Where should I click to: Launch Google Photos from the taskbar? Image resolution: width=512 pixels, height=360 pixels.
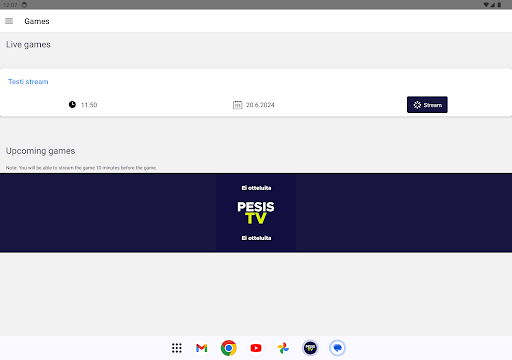click(x=283, y=348)
